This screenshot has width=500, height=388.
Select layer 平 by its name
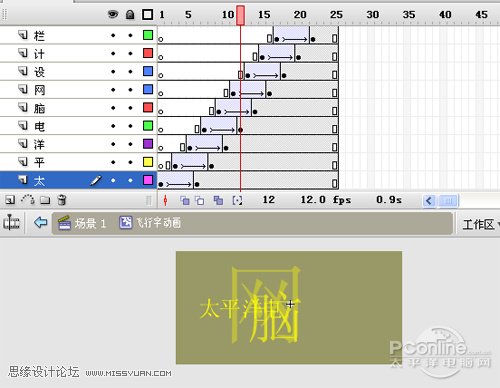[x=39, y=163]
